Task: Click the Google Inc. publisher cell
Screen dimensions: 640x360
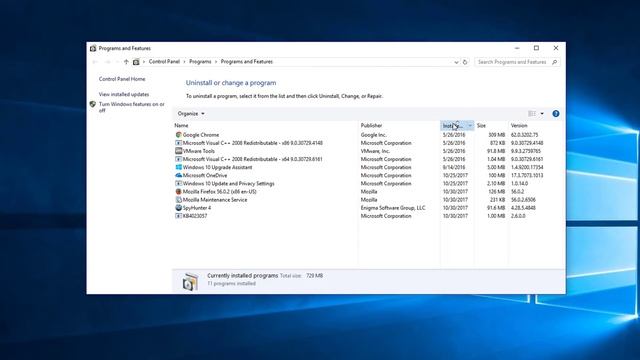Action: pos(373,135)
